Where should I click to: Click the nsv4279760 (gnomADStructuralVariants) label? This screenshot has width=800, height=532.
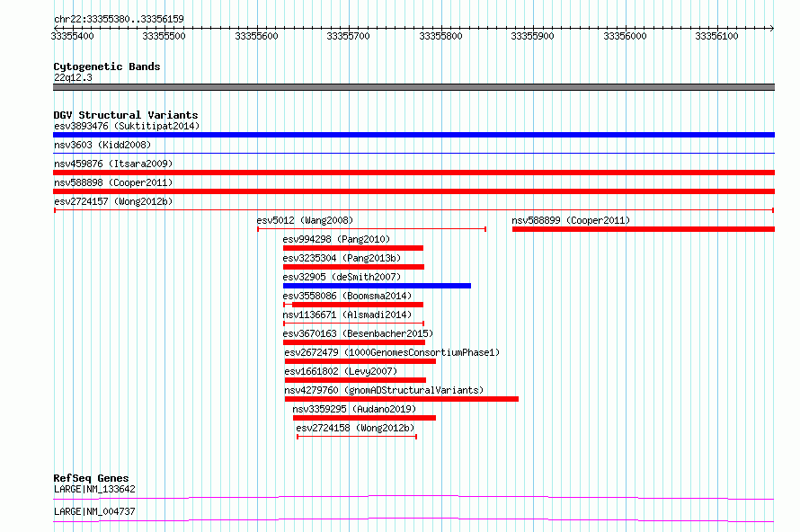point(384,390)
